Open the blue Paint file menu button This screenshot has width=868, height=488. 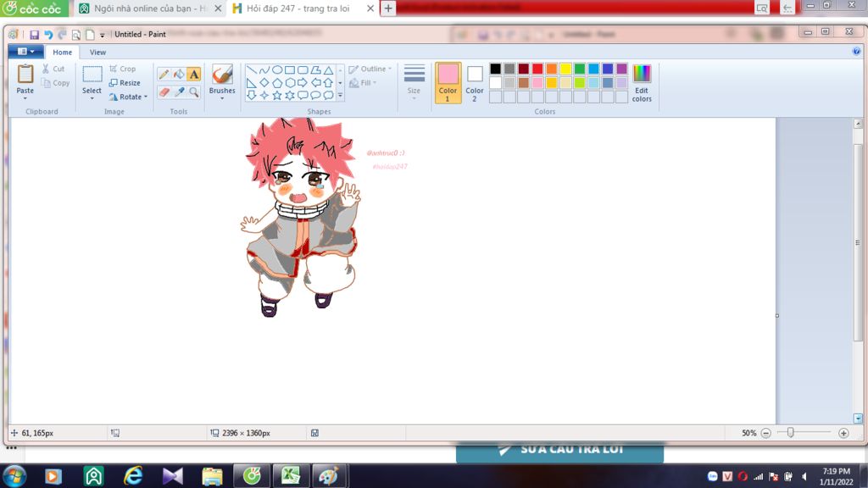point(25,52)
